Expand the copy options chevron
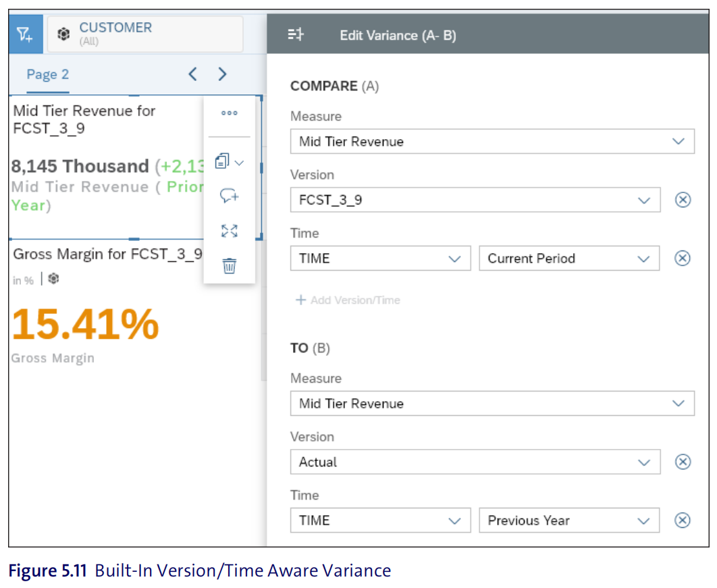 point(239,162)
